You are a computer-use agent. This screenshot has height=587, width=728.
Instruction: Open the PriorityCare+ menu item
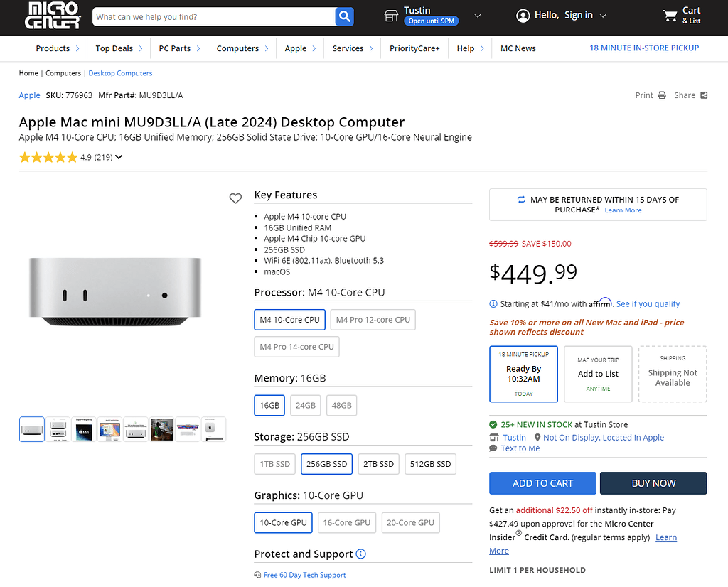click(x=414, y=48)
